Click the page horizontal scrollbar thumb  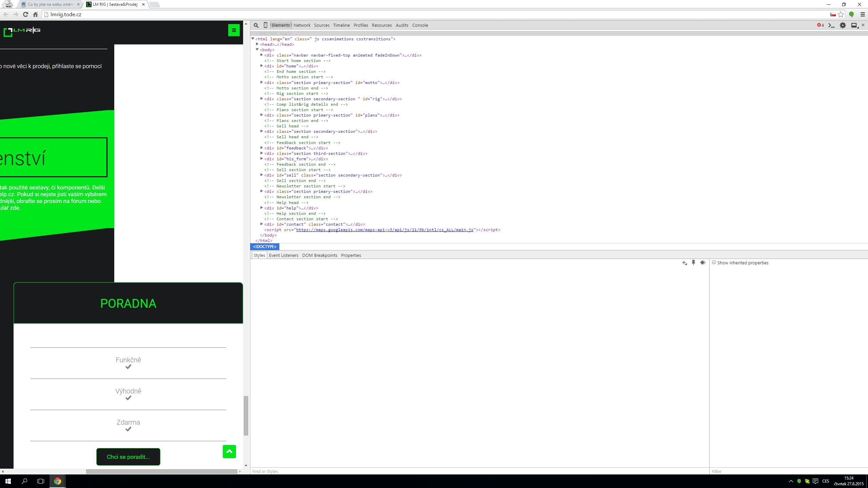pos(161,471)
